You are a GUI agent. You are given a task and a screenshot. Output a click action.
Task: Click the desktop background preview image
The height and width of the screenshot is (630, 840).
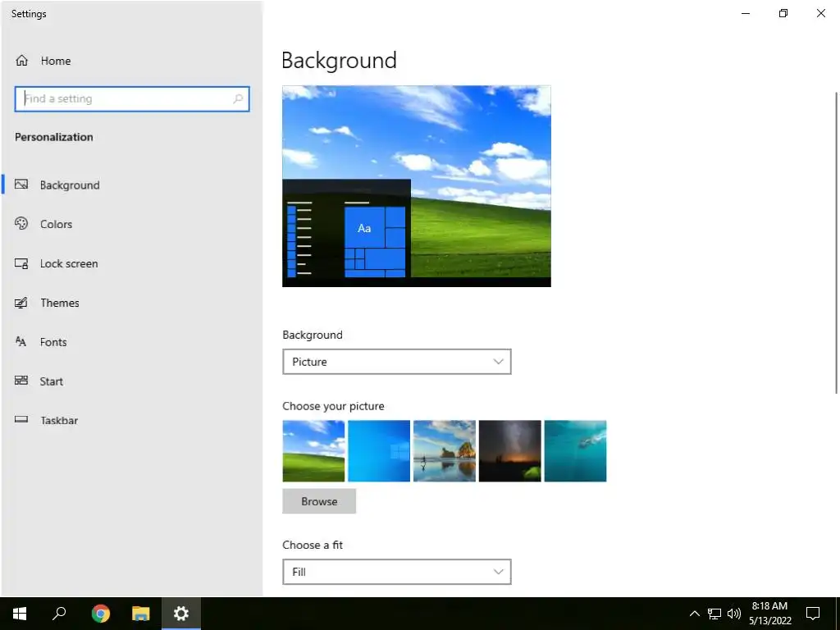click(416, 186)
